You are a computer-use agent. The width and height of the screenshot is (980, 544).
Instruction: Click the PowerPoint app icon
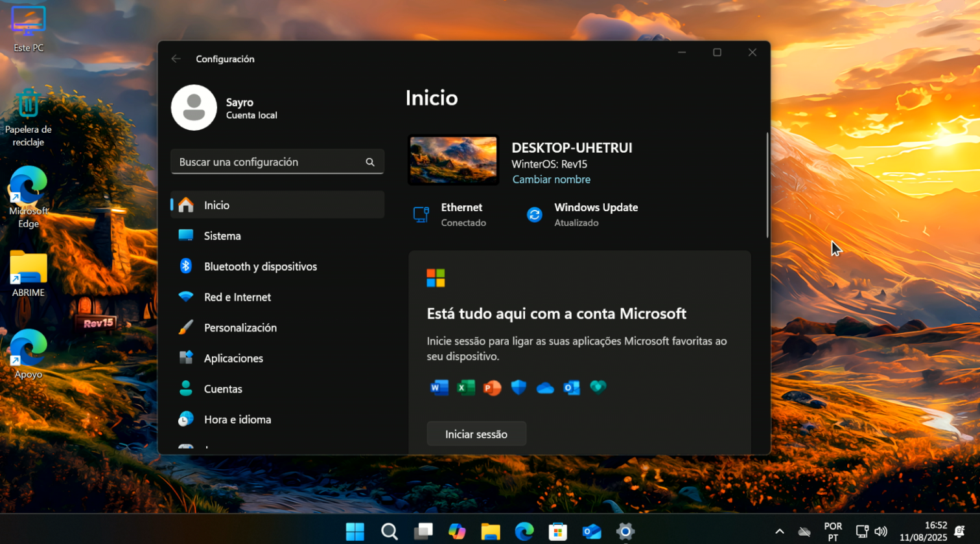tap(491, 387)
